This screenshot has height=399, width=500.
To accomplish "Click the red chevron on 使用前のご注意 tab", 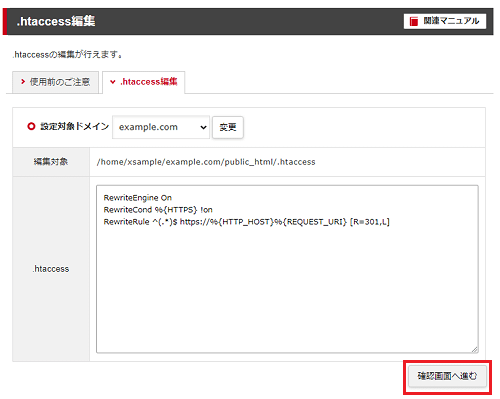I will click(x=23, y=82).
